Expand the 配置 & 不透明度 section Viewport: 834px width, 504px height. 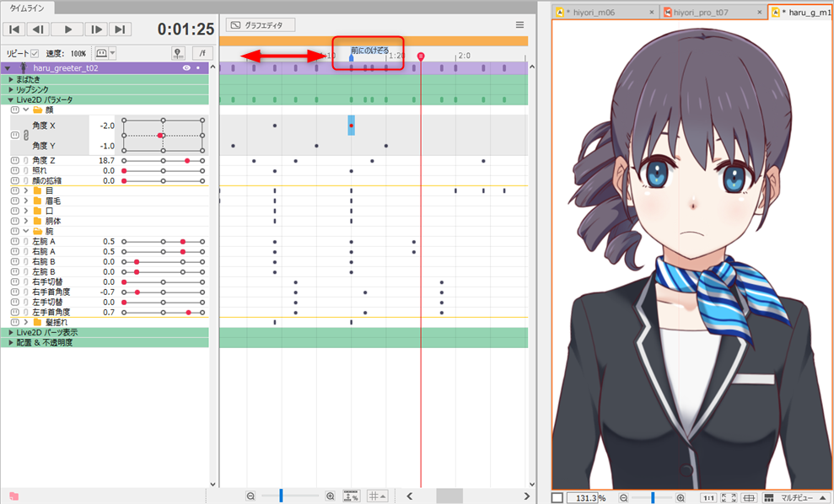(x=10, y=342)
